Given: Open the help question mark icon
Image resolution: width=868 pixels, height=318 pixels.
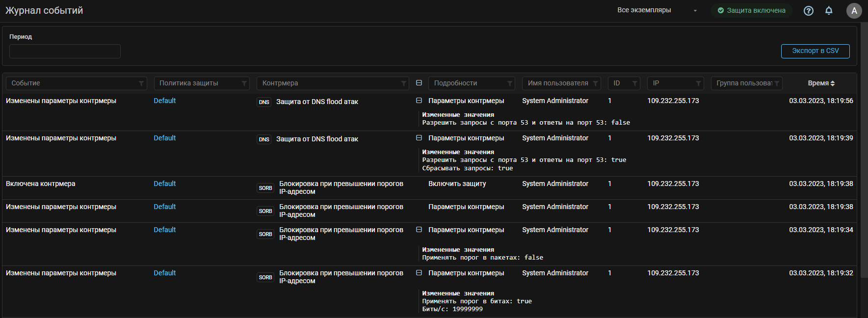Looking at the screenshot, I should click(808, 10).
